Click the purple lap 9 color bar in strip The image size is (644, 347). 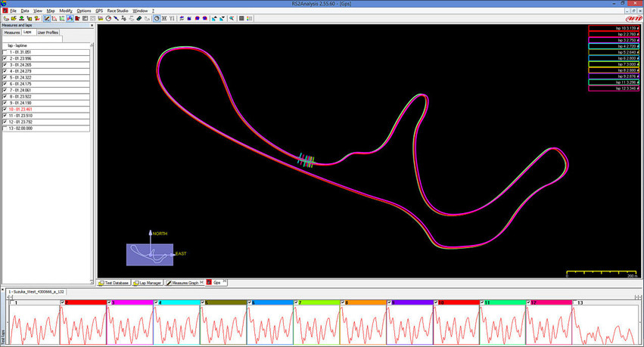click(412, 302)
